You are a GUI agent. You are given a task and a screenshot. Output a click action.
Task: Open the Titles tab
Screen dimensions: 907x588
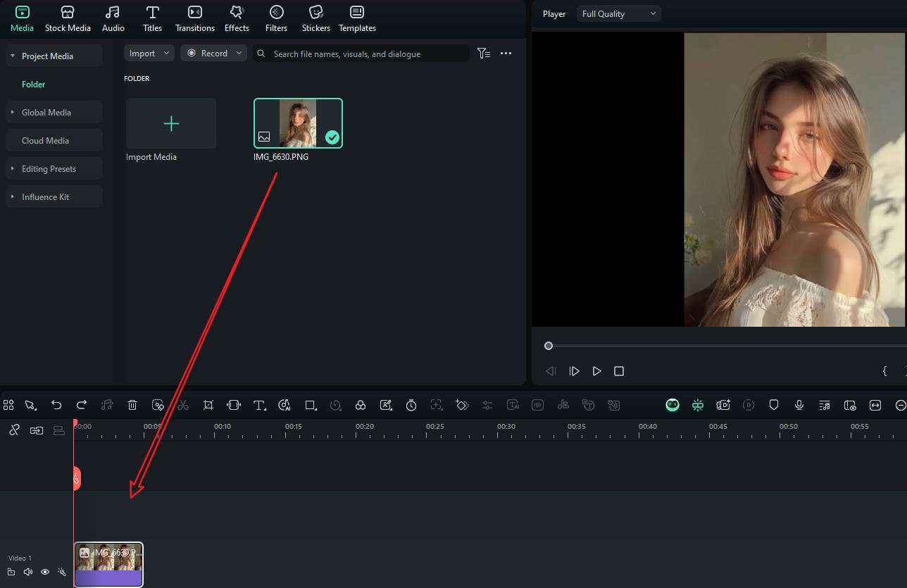(x=152, y=19)
